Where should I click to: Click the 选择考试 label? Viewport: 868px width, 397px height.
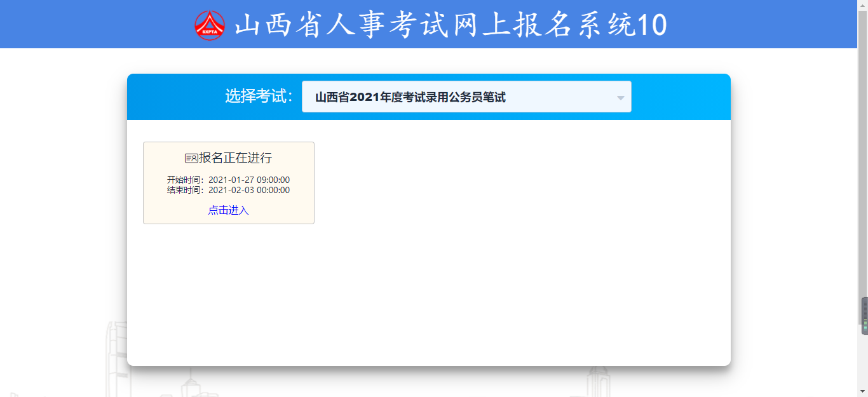click(259, 97)
